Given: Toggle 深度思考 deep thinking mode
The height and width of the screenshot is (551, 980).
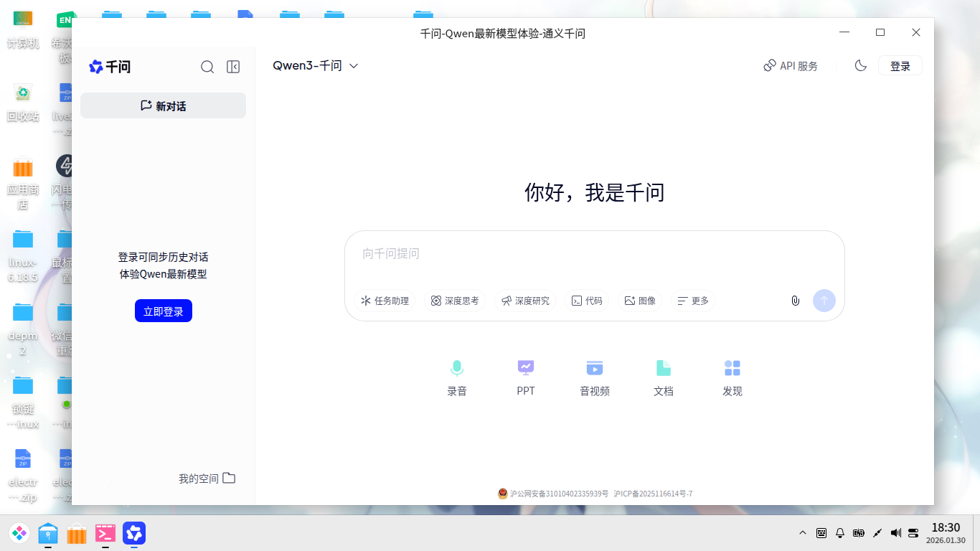Looking at the screenshot, I should pyautogui.click(x=455, y=301).
